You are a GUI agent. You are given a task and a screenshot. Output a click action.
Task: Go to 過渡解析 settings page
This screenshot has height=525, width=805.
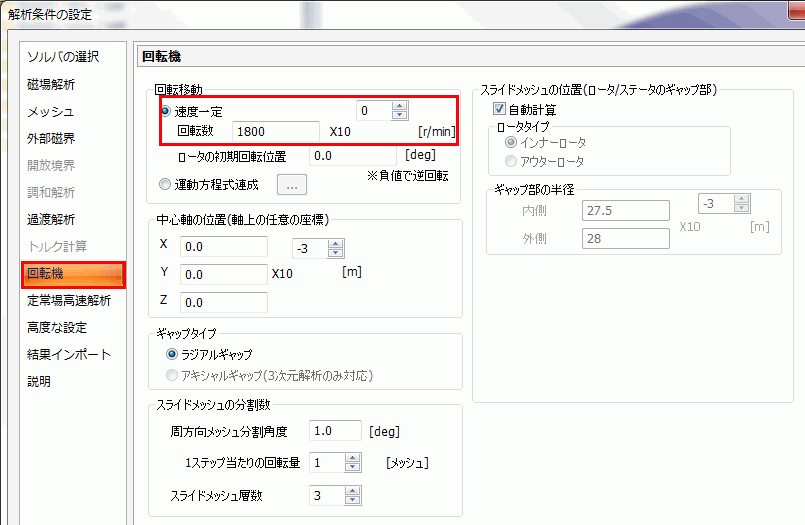[x=50, y=219]
